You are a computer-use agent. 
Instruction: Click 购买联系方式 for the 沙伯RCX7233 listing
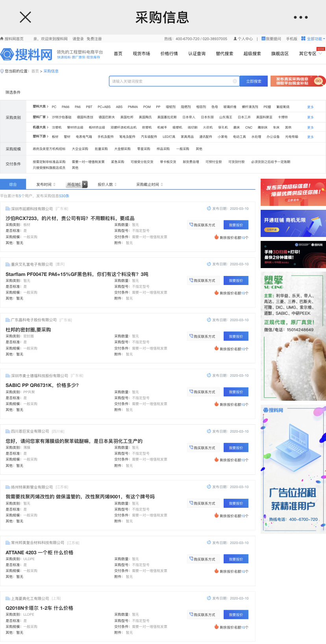coord(202,225)
